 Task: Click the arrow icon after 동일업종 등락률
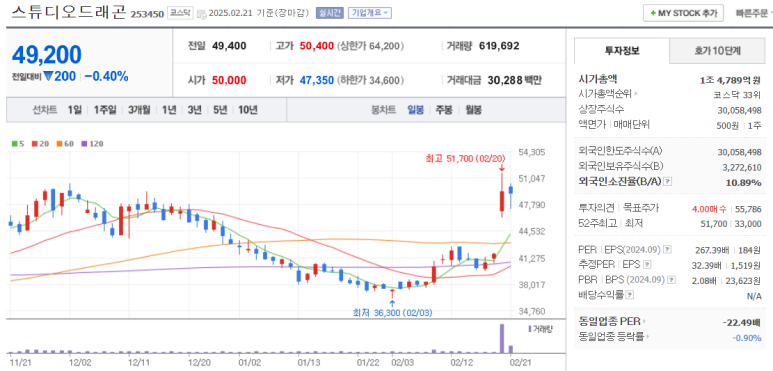(647, 337)
